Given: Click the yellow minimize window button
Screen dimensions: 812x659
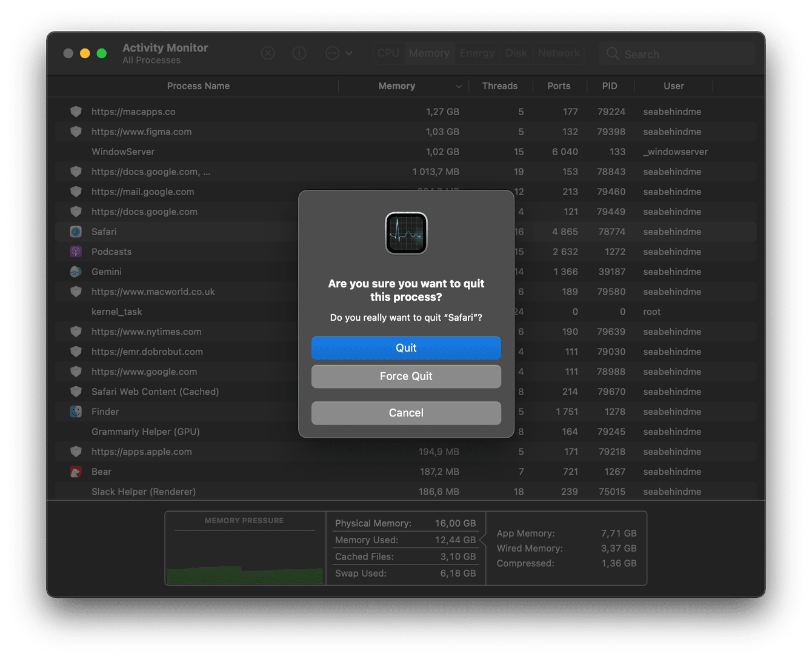Looking at the screenshot, I should 85,53.
